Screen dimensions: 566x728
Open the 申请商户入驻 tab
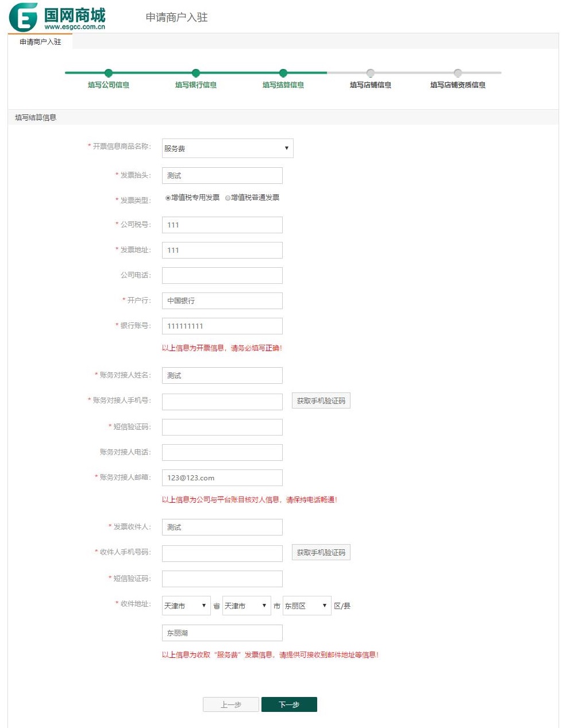click(x=40, y=41)
